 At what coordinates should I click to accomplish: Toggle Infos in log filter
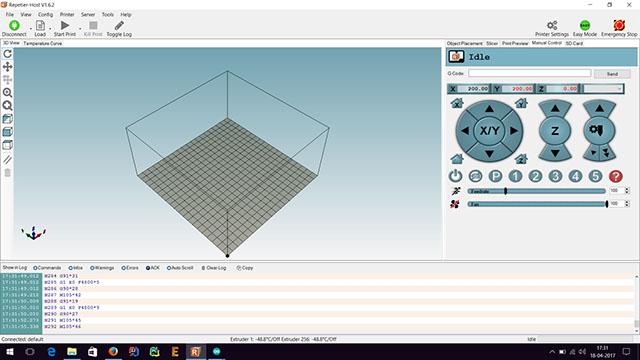(76, 268)
